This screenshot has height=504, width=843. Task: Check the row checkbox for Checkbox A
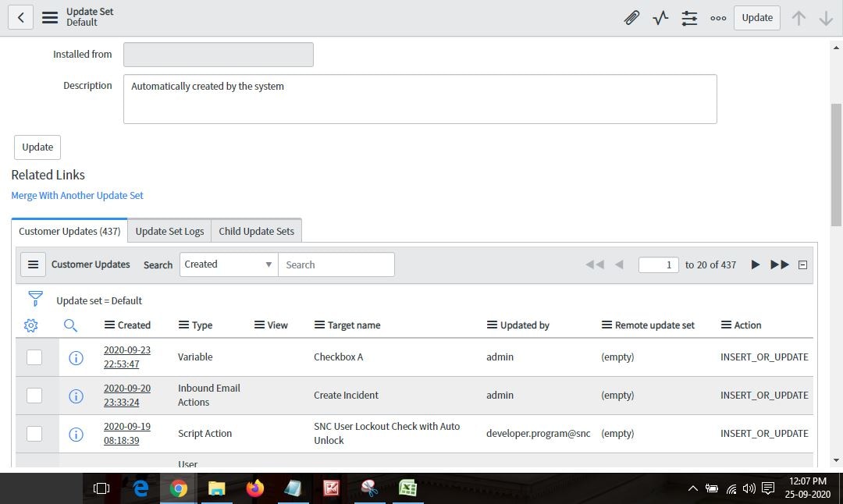pyautogui.click(x=34, y=357)
